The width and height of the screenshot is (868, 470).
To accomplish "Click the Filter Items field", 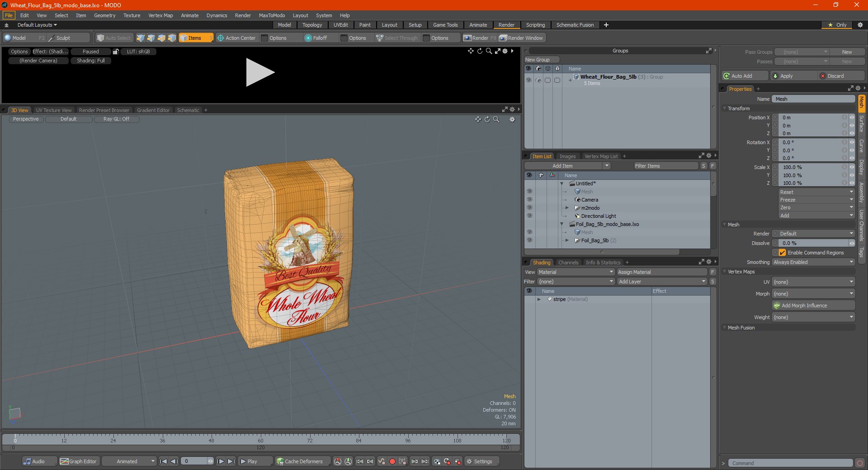I will point(666,166).
